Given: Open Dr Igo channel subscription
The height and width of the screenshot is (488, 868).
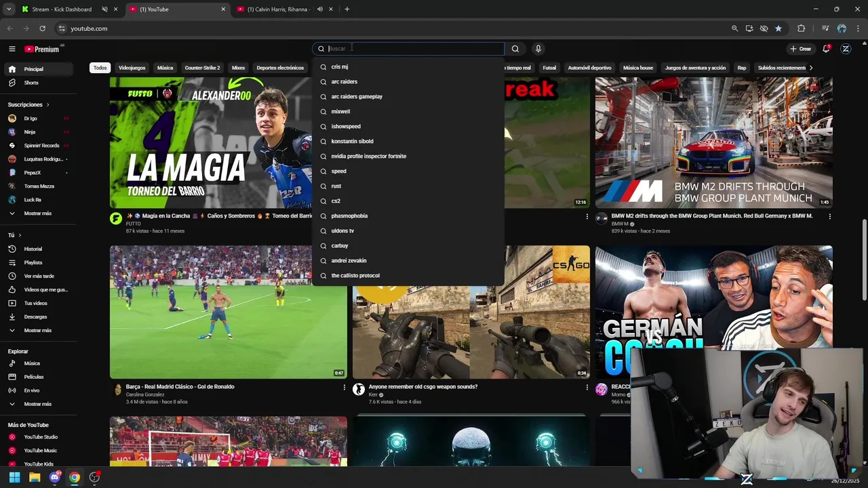Looking at the screenshot, I should [37, 119].
